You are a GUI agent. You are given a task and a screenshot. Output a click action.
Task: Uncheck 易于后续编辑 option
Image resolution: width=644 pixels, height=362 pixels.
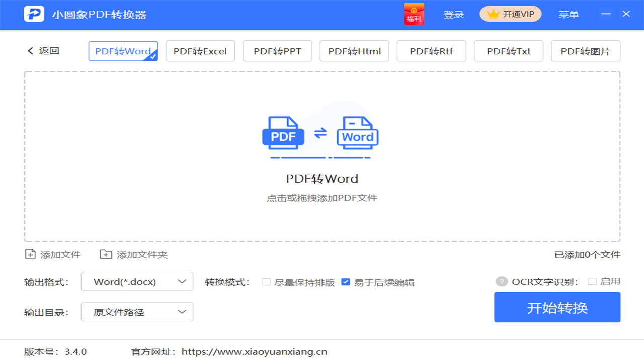(346, 282)
